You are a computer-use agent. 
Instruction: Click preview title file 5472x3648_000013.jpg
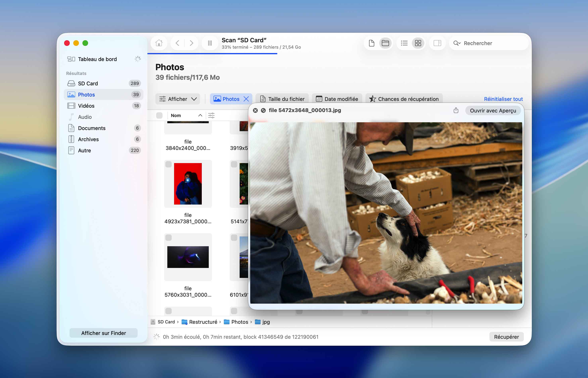pos(305,110)
